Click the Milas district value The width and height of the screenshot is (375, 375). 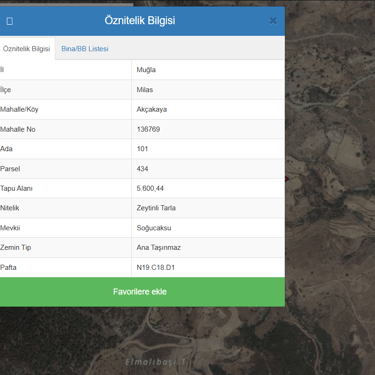pyautogui.click(x=145, y=90)
